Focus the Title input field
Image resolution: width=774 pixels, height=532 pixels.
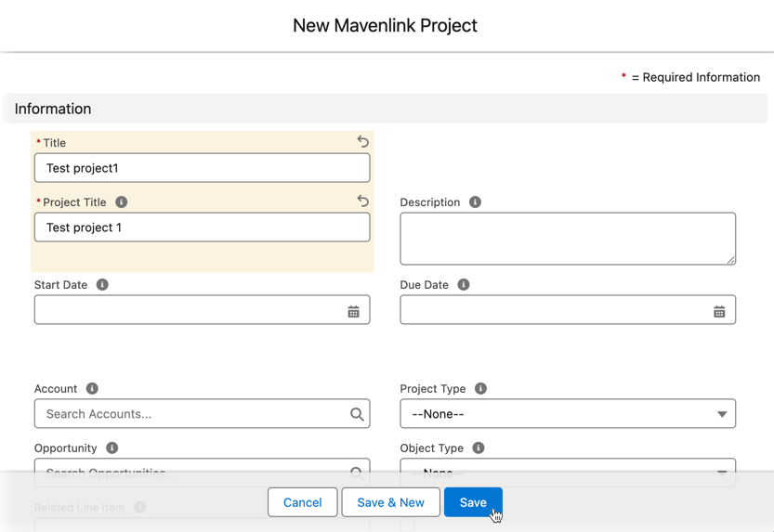202,168
